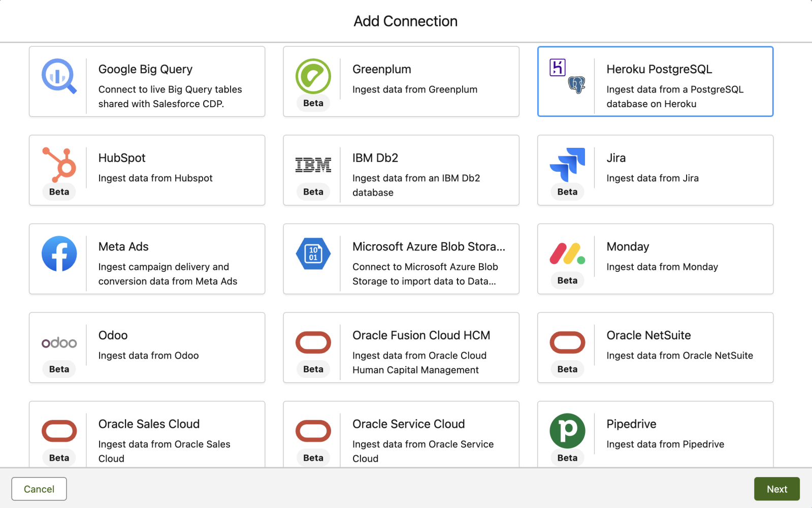Click the Beta badge under Odoo

click(x=59, y=369)
